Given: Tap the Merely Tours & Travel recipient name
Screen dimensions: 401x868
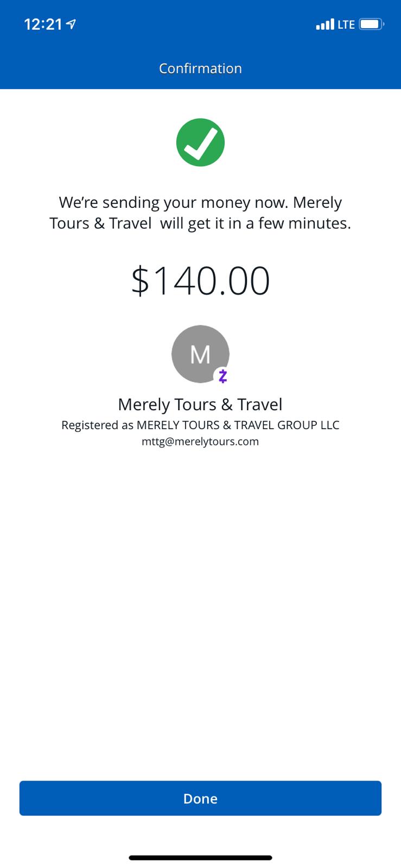Looking at the screenshot, I should click(200, 404).
